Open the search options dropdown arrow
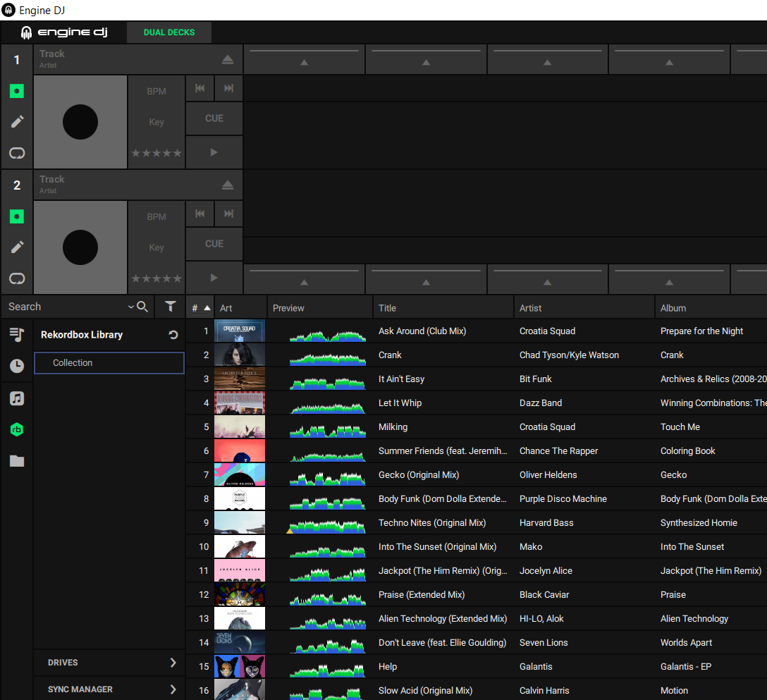Screen dimensions: 767x700 pos(131,307)
